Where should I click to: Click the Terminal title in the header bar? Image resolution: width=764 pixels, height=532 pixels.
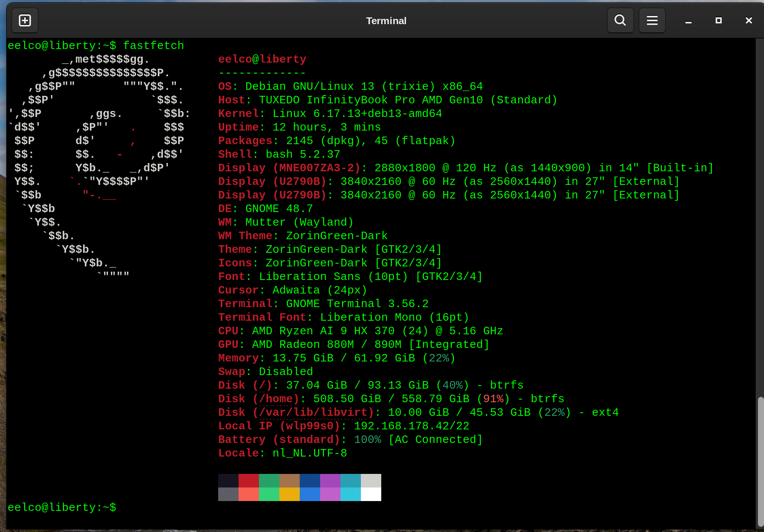[x=386, y=21]
